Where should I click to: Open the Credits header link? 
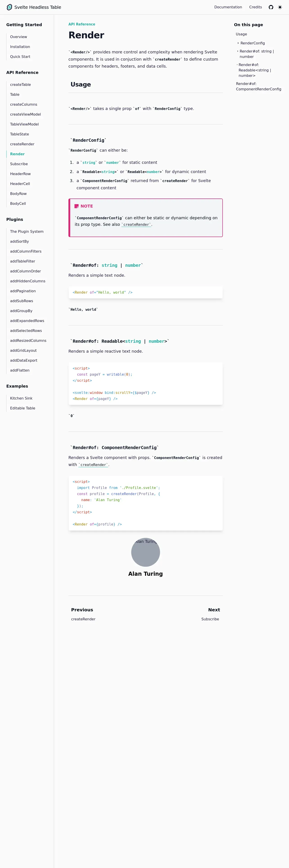coord(255,7)
